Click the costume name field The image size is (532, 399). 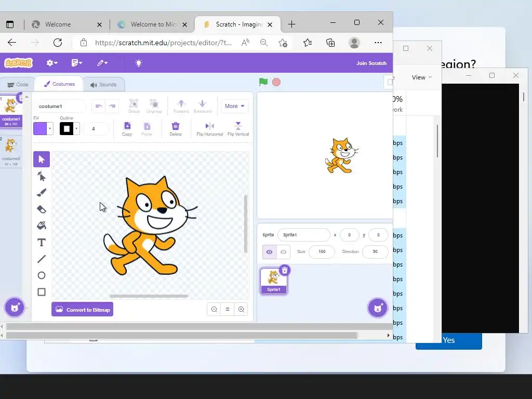(x=60, y=106)
